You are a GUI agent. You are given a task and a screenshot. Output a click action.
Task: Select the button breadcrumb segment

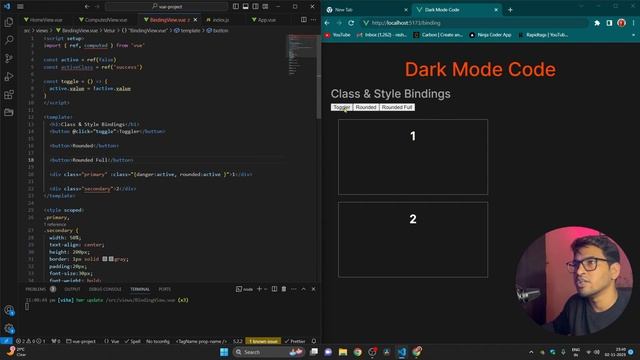coord(218,30)
